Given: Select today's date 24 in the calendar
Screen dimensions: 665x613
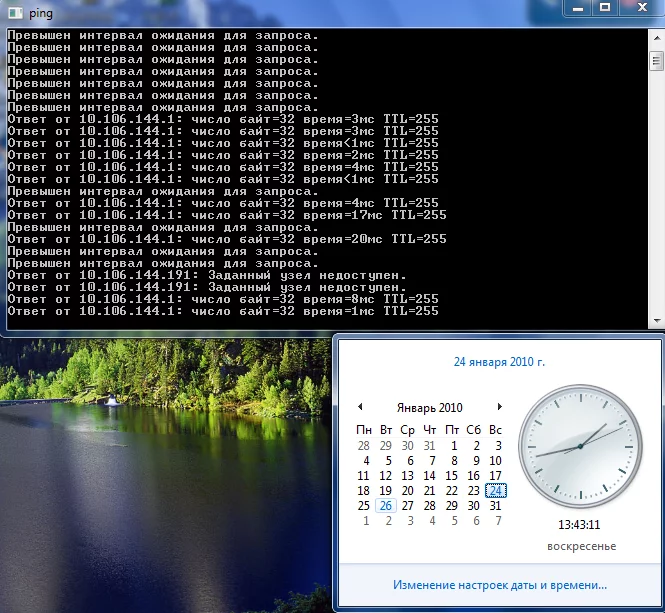Looking at the screenshot, I should 496,491.
